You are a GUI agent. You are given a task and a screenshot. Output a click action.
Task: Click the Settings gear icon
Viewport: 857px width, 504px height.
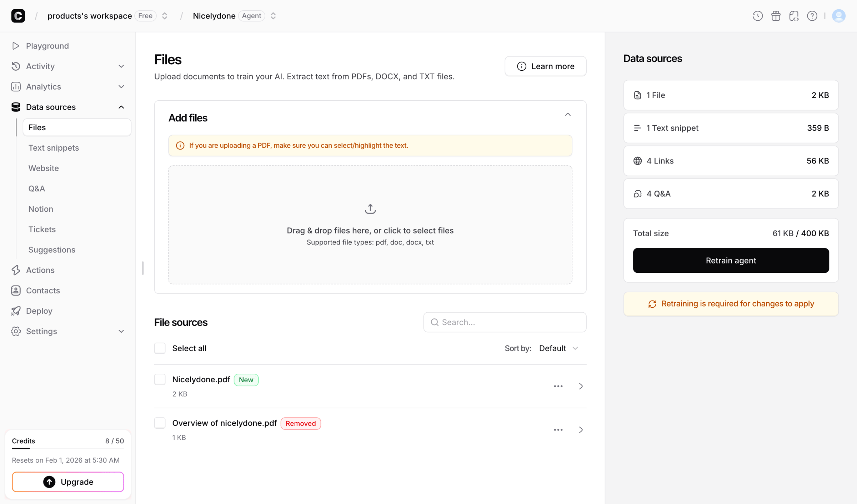[15, 331]
